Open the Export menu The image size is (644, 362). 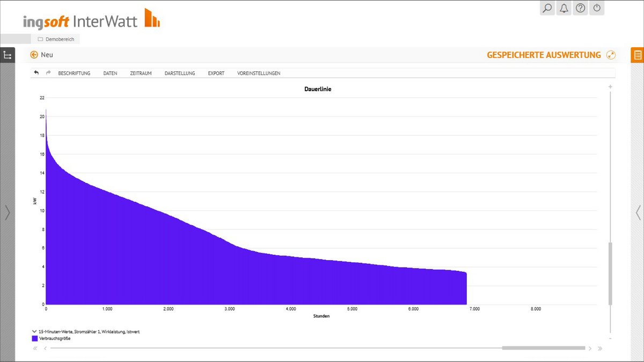tap(216, 73)
